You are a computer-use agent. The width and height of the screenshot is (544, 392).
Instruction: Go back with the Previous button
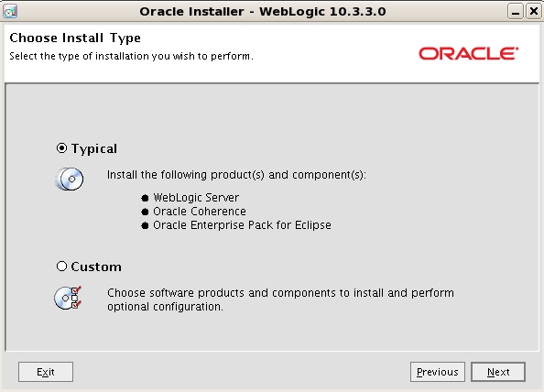pos(438,372)
